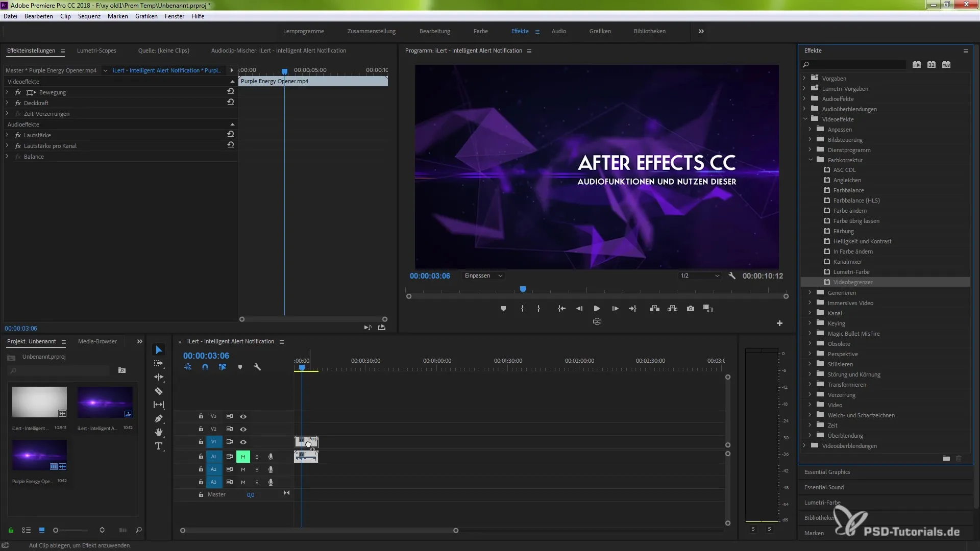Go to In point
Screen dimensions: 980x551
click(x=561, y=309)
